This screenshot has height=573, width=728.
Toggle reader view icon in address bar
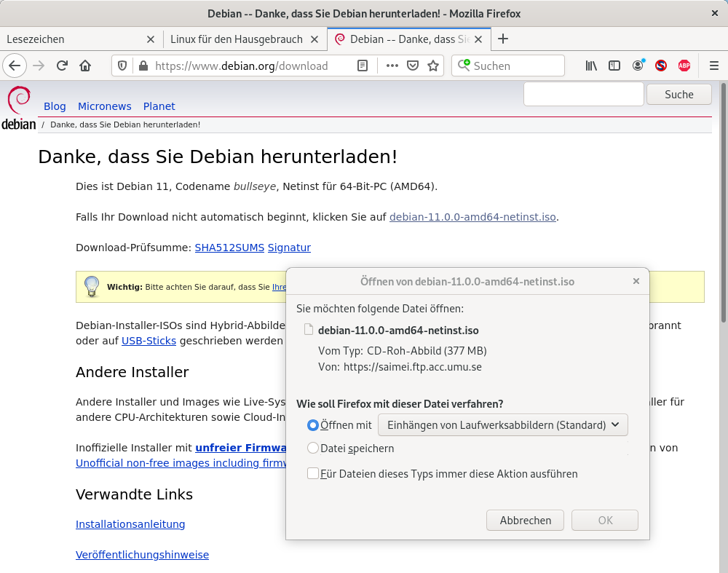tap(363, 66)
